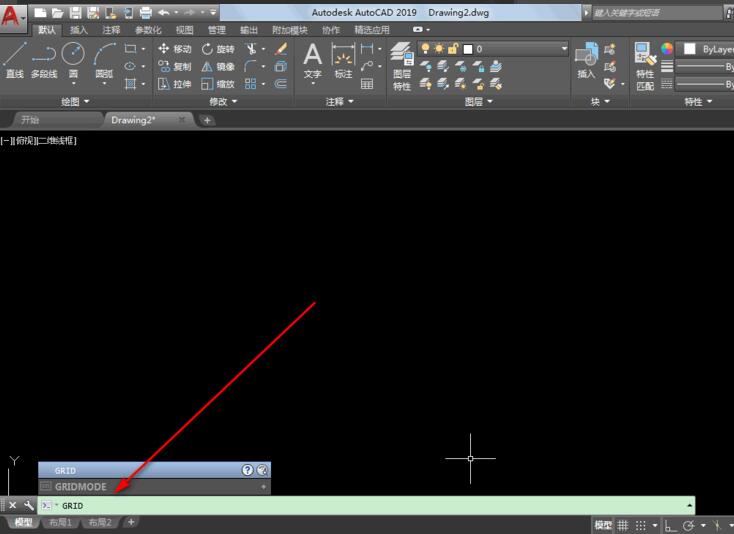Toggle layer lock padlock icon
734x534 pixels.
453,48
